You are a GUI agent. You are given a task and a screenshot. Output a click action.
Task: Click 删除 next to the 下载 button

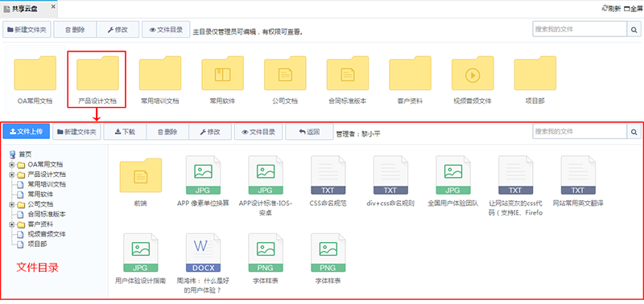[x=167, y=132]
